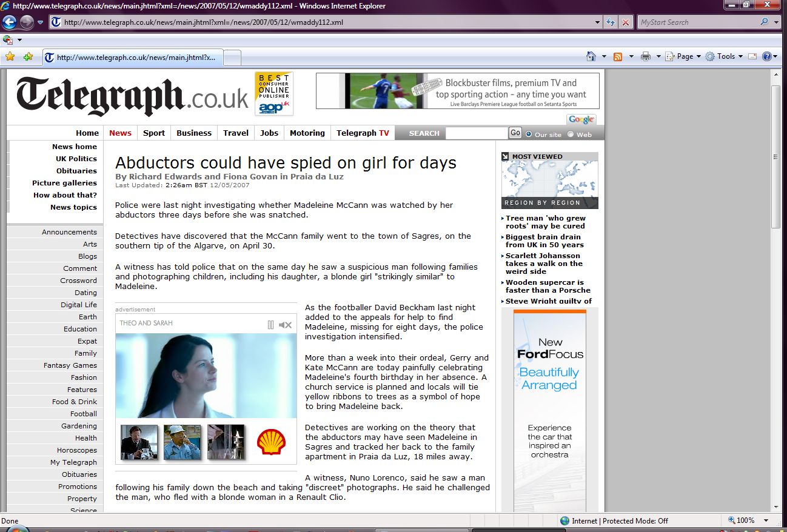Click the RSS feeds icon
787x532 pixels.
point(618,56)
